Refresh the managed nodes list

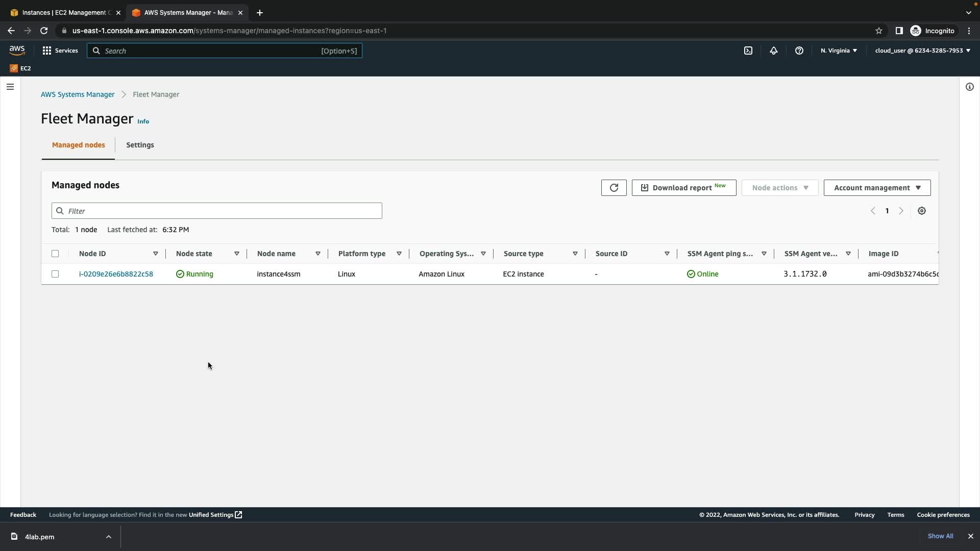614,188
